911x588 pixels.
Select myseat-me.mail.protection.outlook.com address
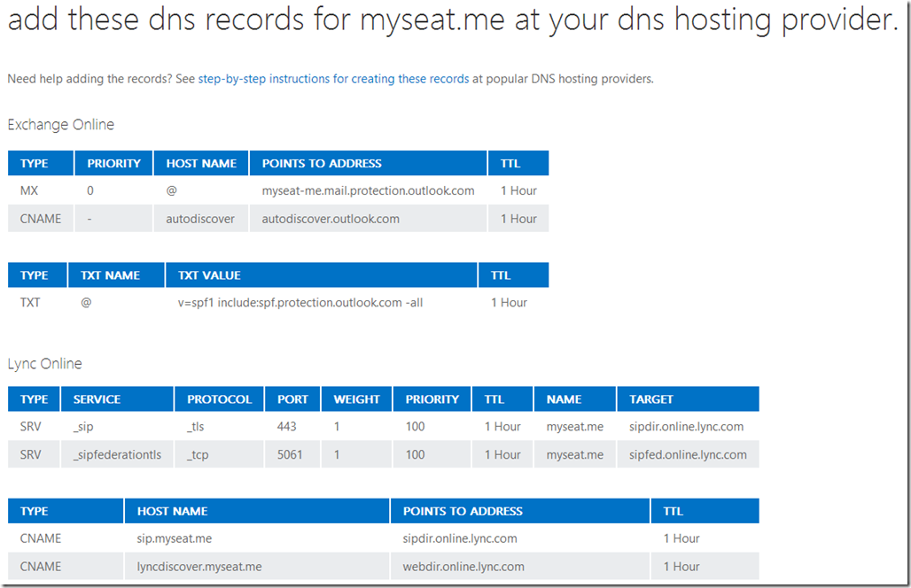tap(368, 190)
